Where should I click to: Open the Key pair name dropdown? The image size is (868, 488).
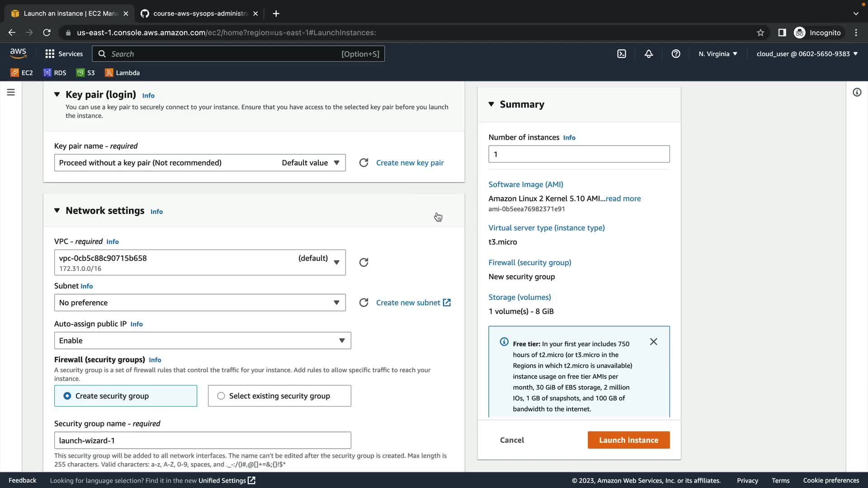199,163
